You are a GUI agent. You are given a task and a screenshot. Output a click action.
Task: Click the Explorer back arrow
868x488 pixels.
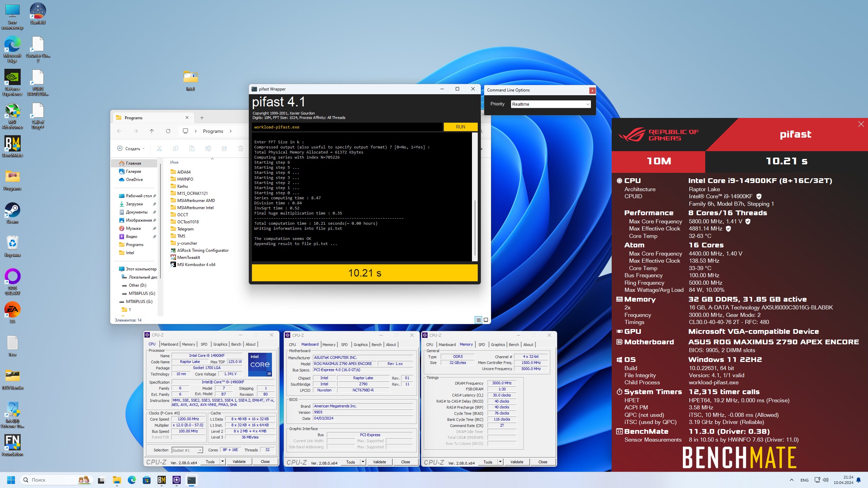(x=119, y=131)
